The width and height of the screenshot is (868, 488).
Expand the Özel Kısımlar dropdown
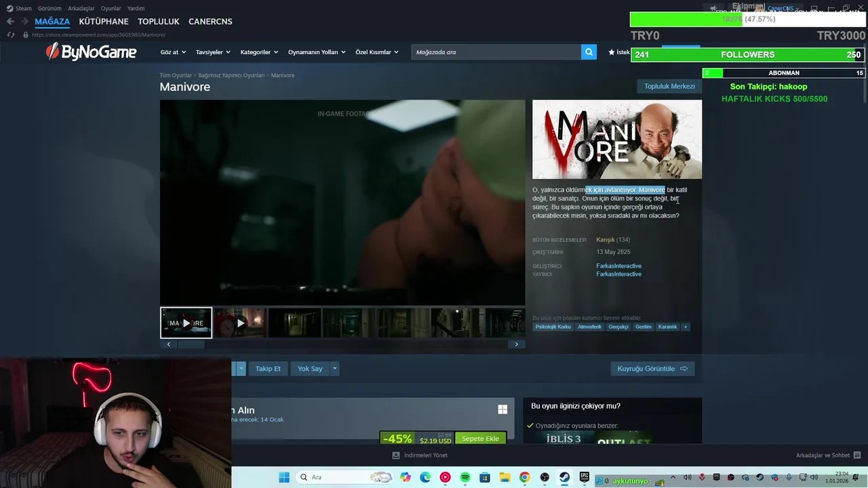tap(377, 52)
